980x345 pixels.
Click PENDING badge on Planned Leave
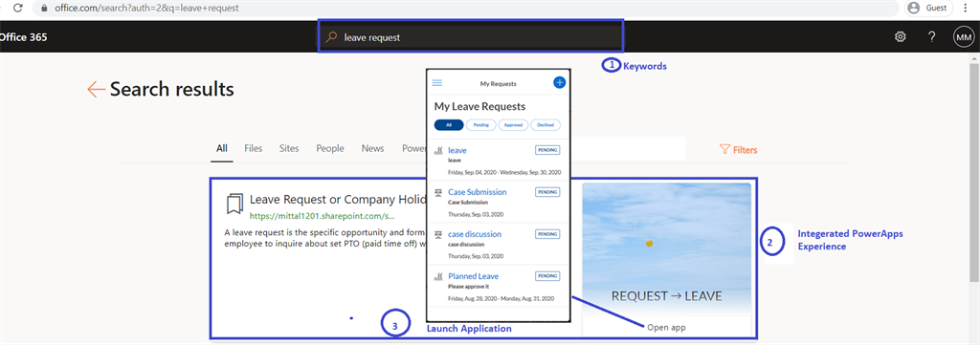(x=547, y=275)
